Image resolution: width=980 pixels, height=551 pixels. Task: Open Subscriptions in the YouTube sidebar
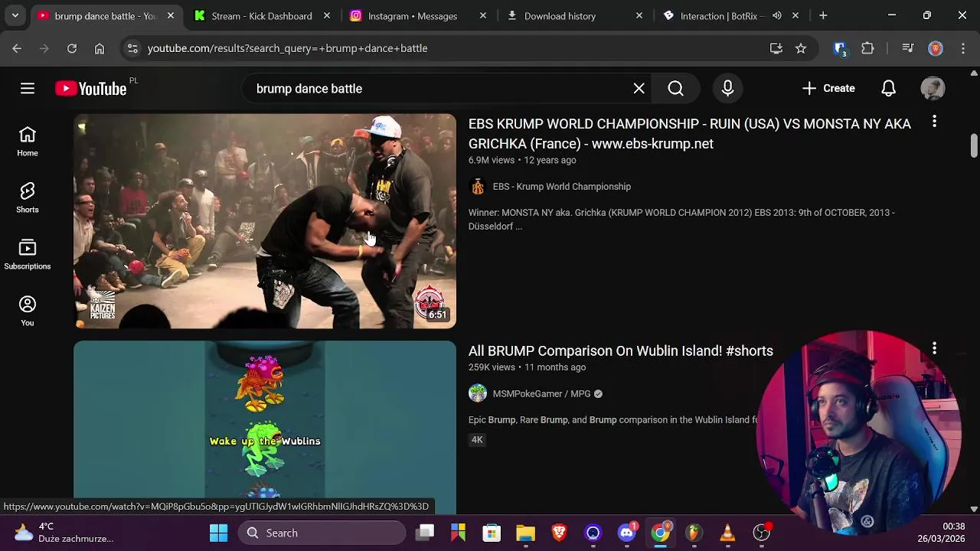pyautogui.click(x=28, y=256)
